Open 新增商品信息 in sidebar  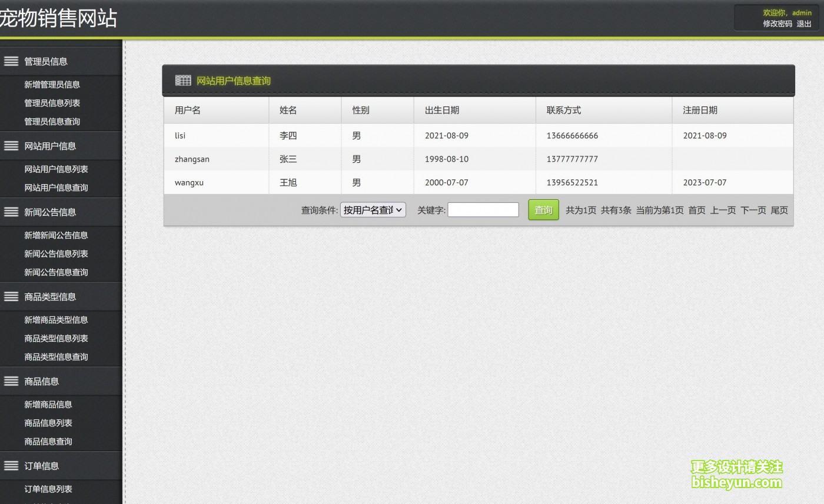[x=48, y=405]
